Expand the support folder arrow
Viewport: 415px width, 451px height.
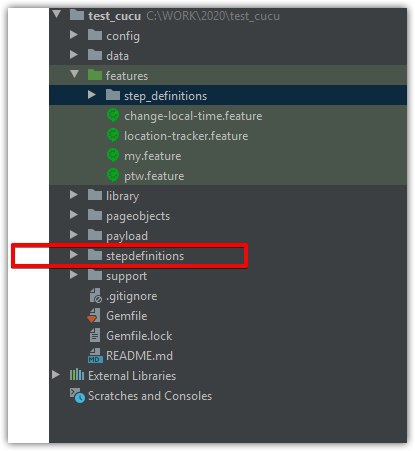74,275
